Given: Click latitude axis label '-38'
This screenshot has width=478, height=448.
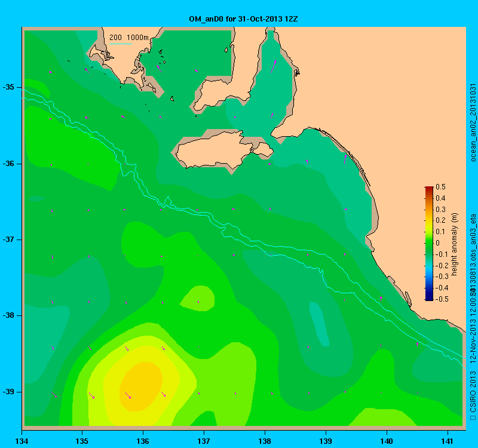Looking at the screenshot, I should pyautogui.click(x=8, y=315).
